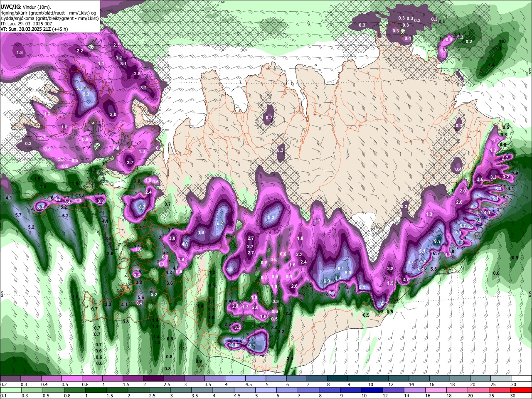
Task: Click the darkest purple upper swatch between 2 and 2.5
Action: [153, 379]
